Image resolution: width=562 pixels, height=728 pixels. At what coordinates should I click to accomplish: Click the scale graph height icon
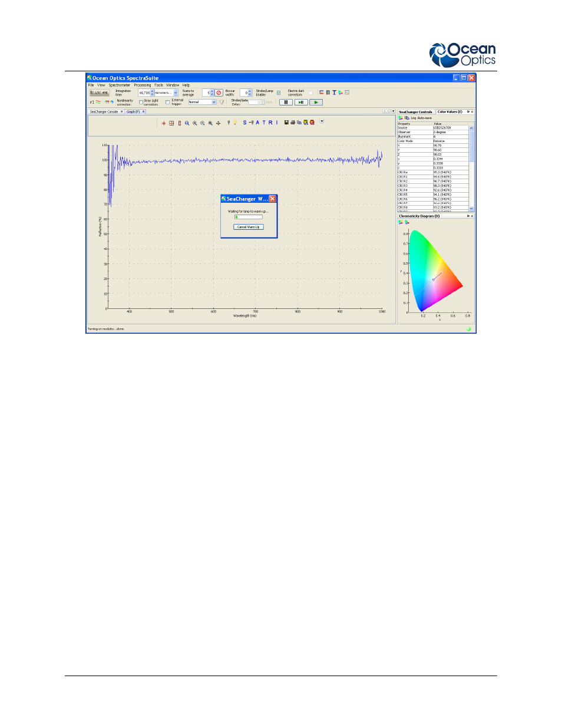[180, 123]
